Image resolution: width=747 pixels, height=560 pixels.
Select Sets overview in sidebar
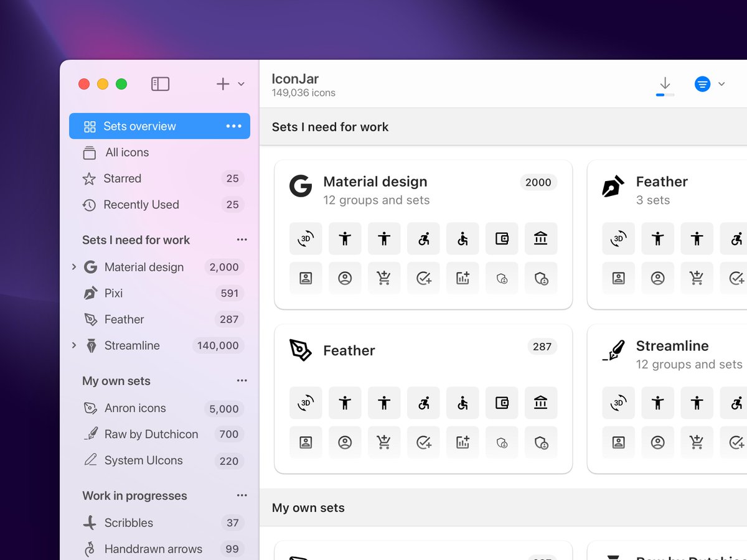pyautogui.click(x=159, y=126)
